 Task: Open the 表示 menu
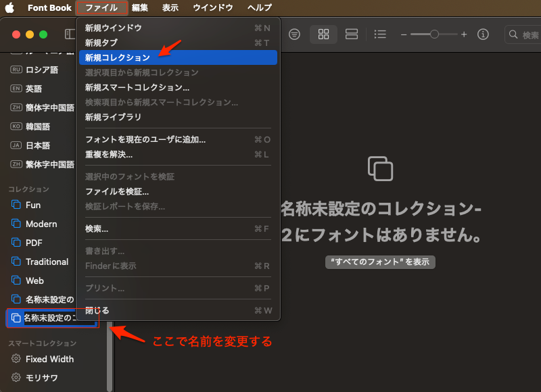(x=170, y=8)
